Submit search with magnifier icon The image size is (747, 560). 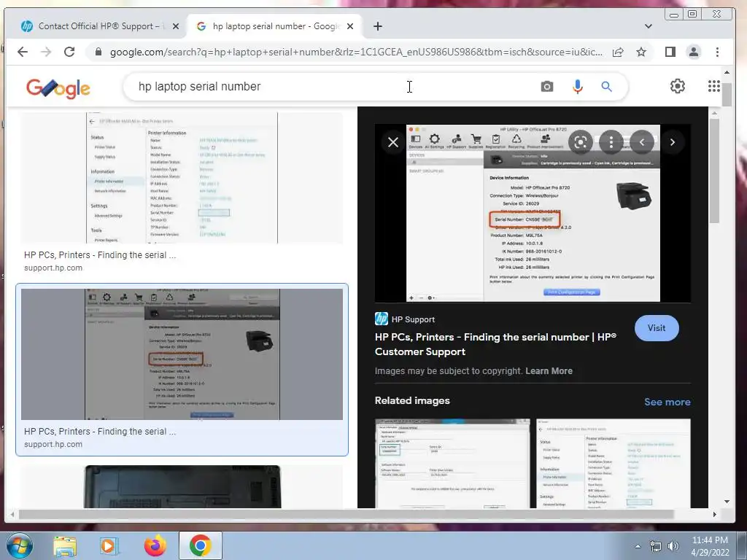[x=606, y=87]
